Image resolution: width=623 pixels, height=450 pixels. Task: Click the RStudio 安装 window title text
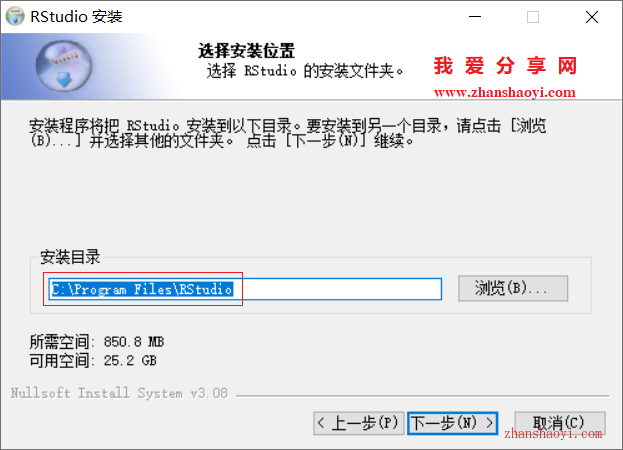[76, 17]
